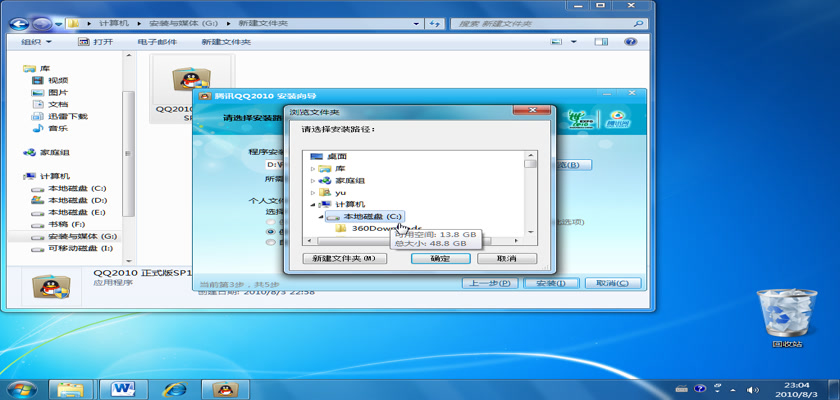Screen dimensions: 840x400
Task: Collapse the 计算机 node in browse dialog
Action: click(313, 204)
